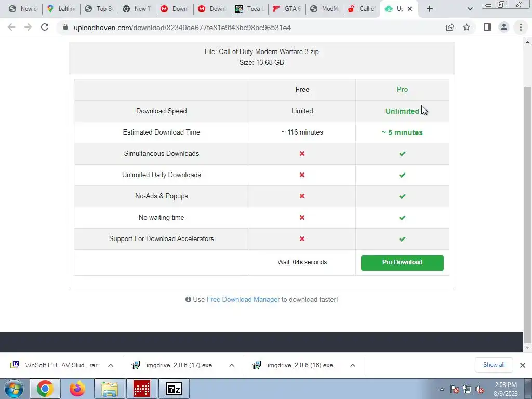Switch to the baltimore maps tab

point(61,9)
